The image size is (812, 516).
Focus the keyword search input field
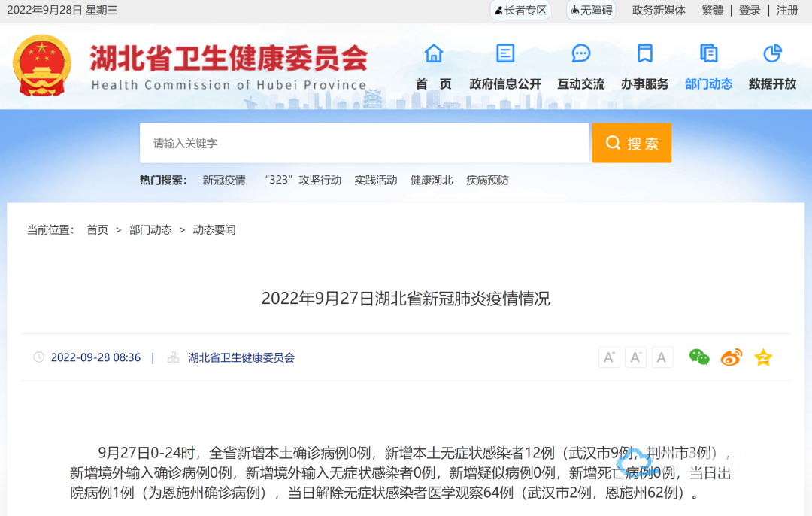[x=364, y=143]
